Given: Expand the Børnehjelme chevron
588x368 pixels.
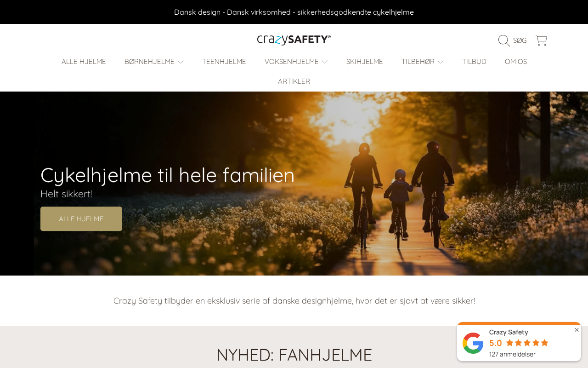Looking at the screenshot, I should click(x=181, y=62).
